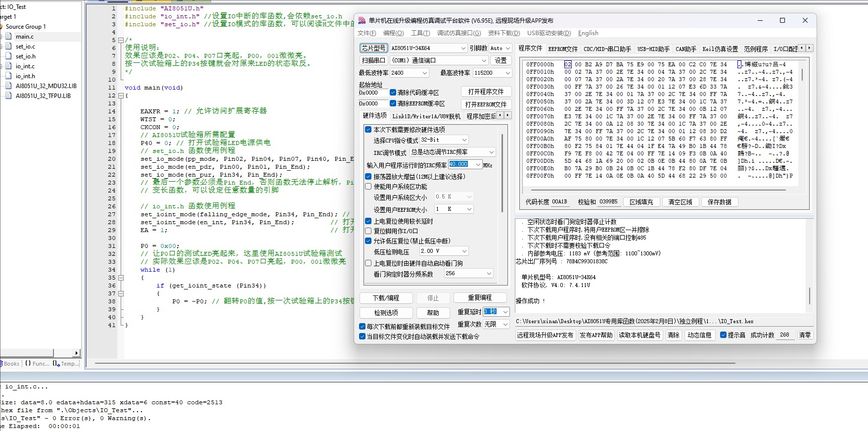The image size is (868, 431).
Task: Open the 文件(F) menu
Action: [x=366, y=33]
